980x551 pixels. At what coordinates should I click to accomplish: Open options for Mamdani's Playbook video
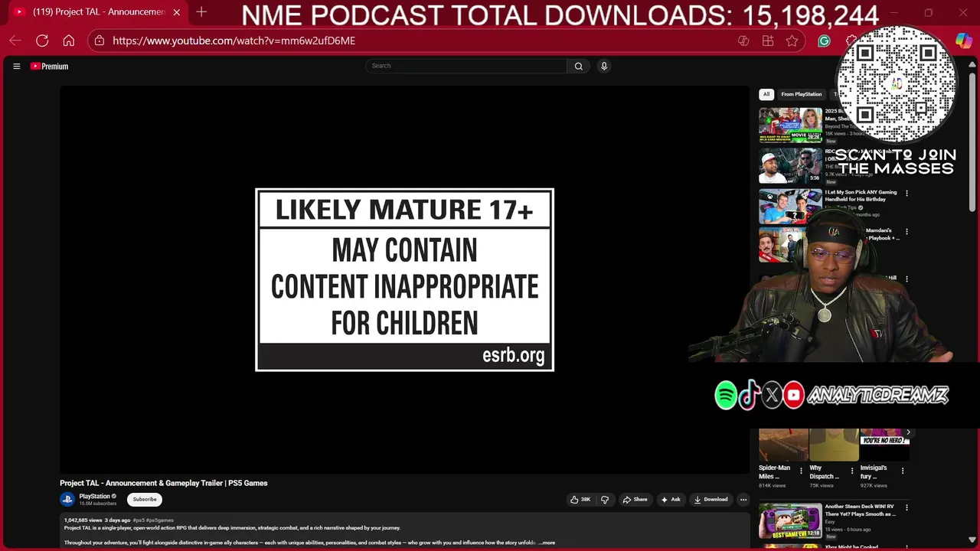point(906,231)
